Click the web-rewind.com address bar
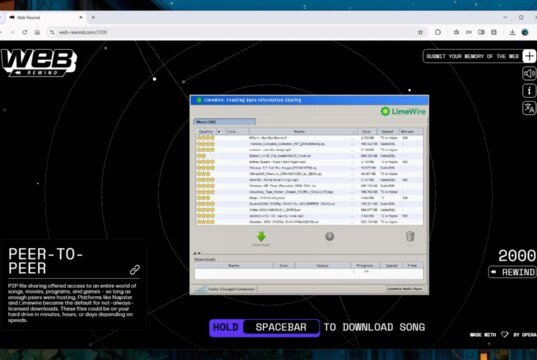 236,32
